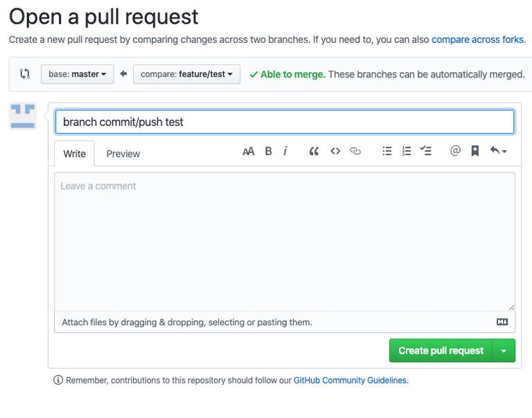Click the info icon beside Remember

(x=58, y=380)
